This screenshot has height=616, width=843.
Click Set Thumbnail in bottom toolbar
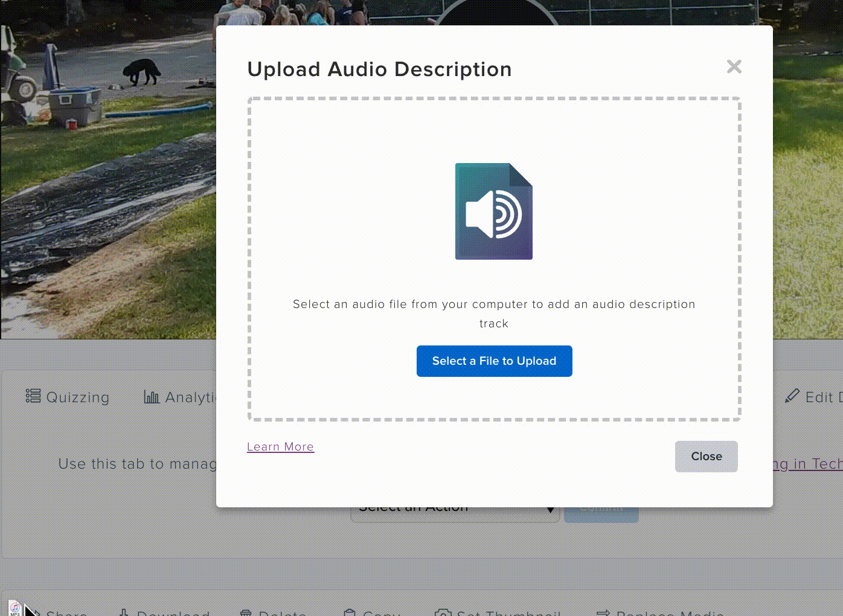tap(498, 612)
